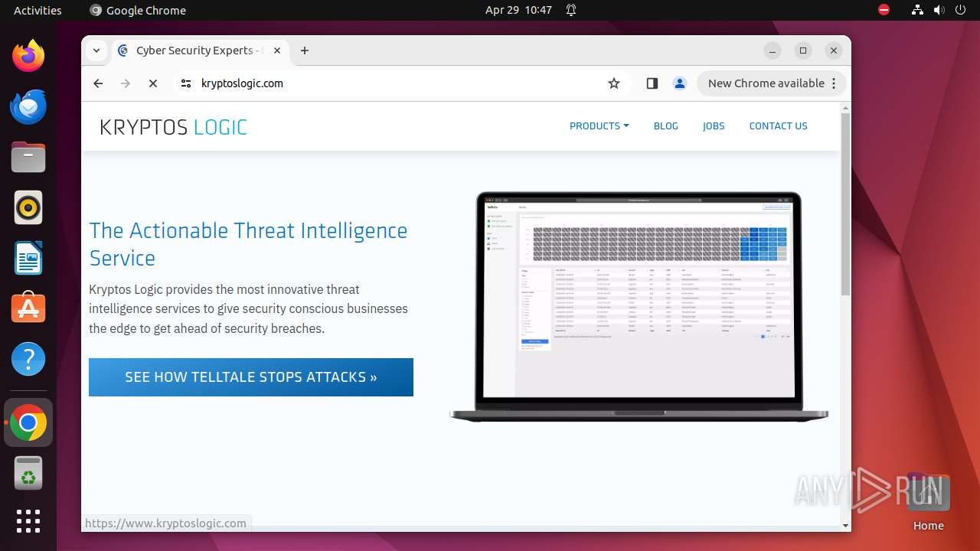Viewport: 980px width, 551px height.
Task: Open the notification bell in top bar
Action: [x=571, y=10]
